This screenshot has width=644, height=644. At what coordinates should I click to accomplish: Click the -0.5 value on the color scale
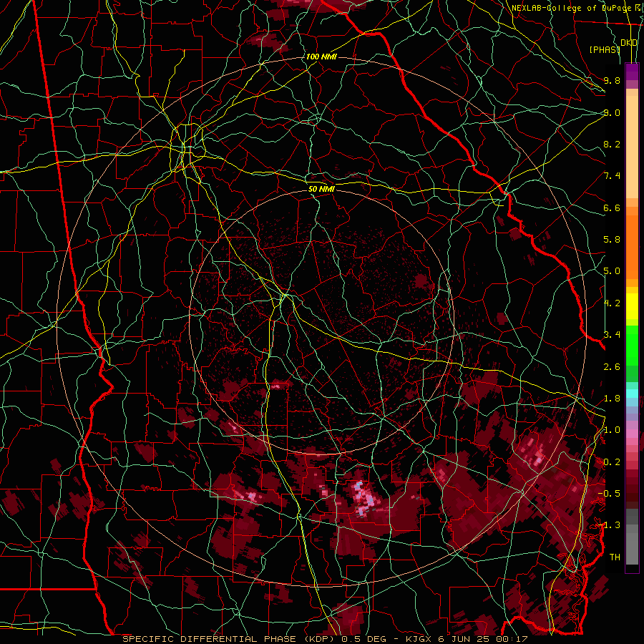tap(609, 494)
